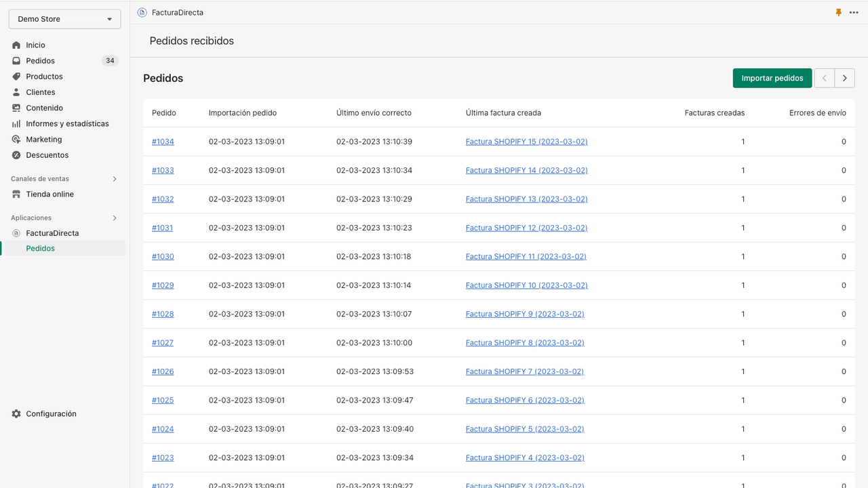Viewport: 868px width, 488px height.
Task: Select Pedidos under Aplicaciones
Action: pyautogui.click(x=41, y=248)
